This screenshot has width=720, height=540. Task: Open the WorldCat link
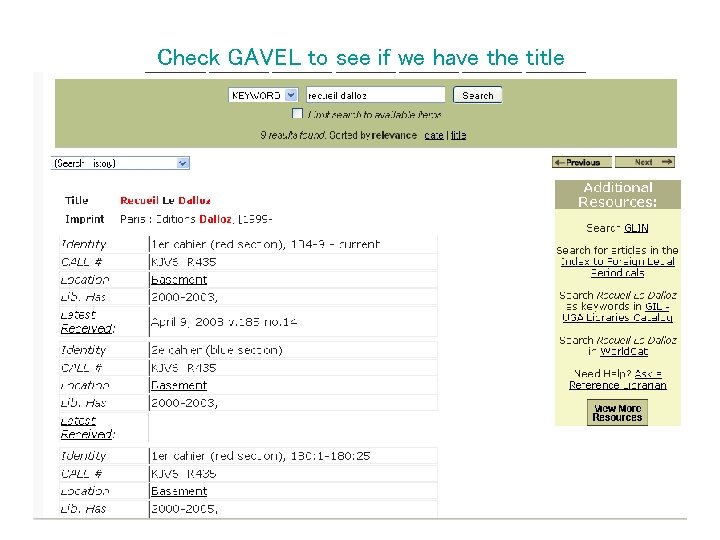click(624, 351)
